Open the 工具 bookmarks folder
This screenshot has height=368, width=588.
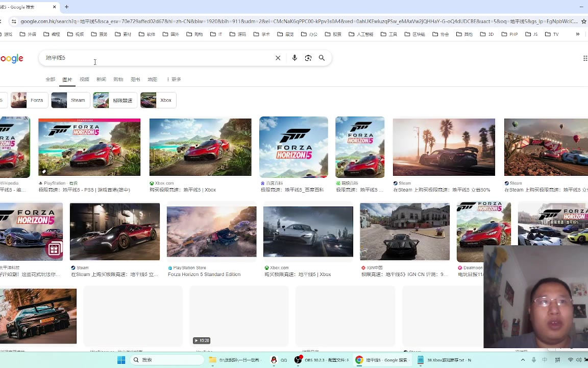point(389,34)
